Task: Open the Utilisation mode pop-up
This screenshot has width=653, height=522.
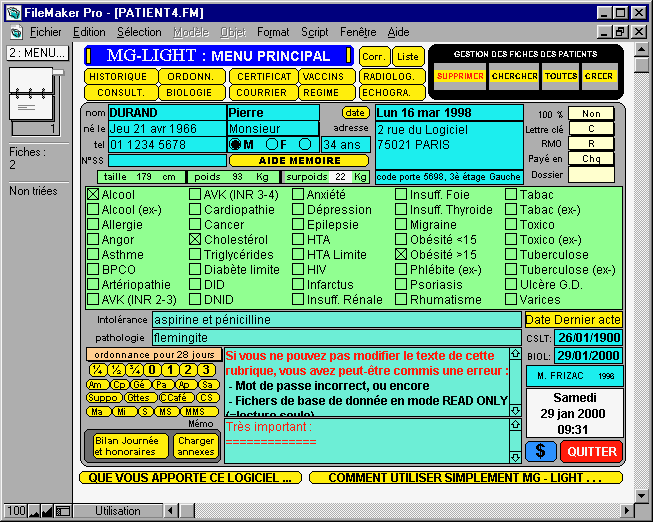Action: click(118, 511)
